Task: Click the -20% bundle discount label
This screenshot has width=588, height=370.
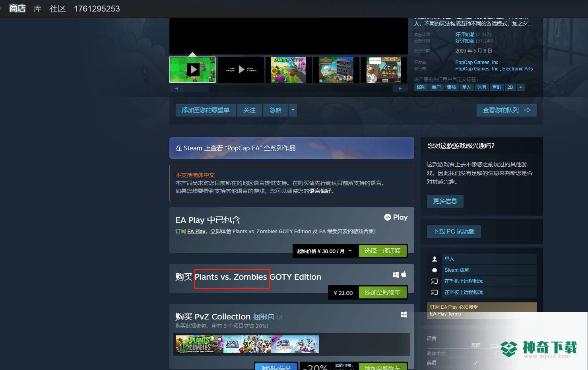Action: pyautogui.click(x=316, y=367)
